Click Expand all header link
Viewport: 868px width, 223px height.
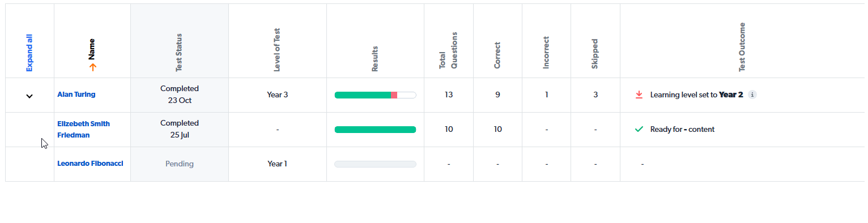click(x=29, y=52)
